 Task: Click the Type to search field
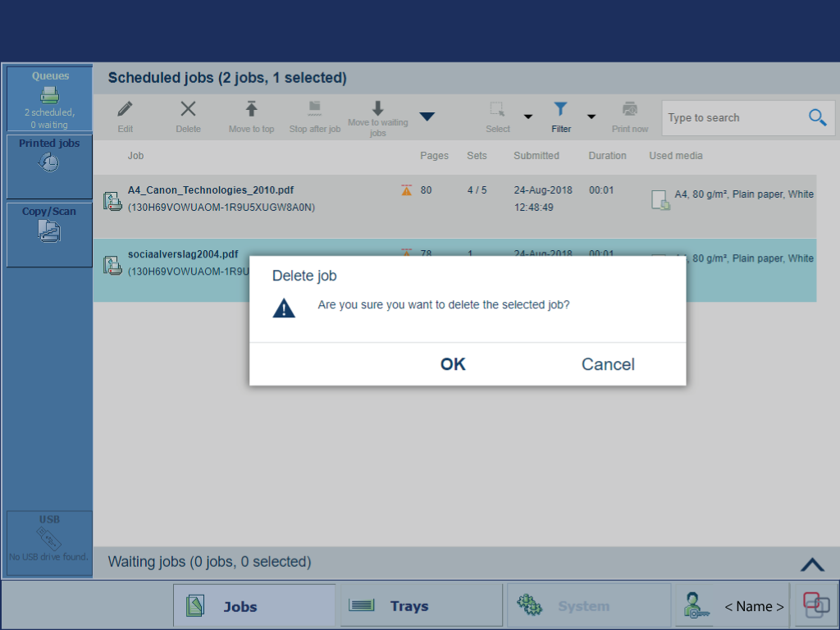[x=734, y=118]
